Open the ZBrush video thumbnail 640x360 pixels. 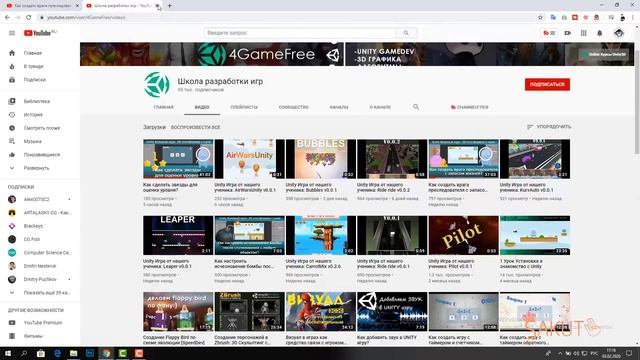tap(249, 311)
